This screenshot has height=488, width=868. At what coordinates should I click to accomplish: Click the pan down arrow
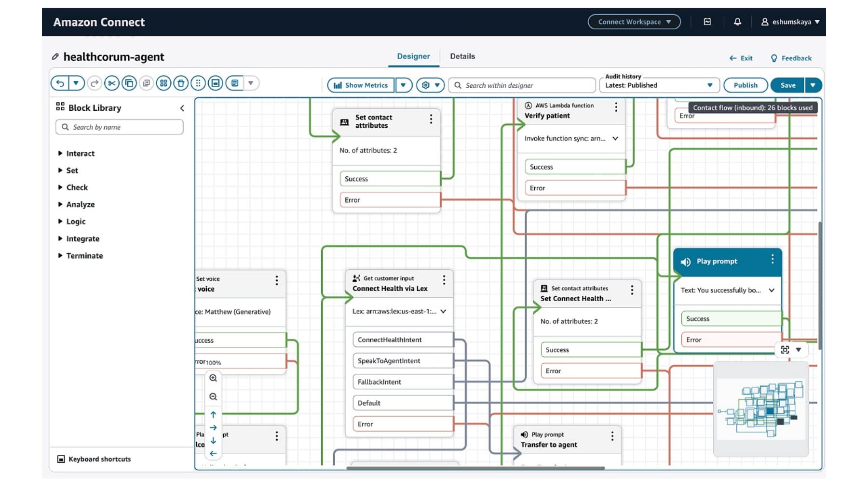(213, 441)
